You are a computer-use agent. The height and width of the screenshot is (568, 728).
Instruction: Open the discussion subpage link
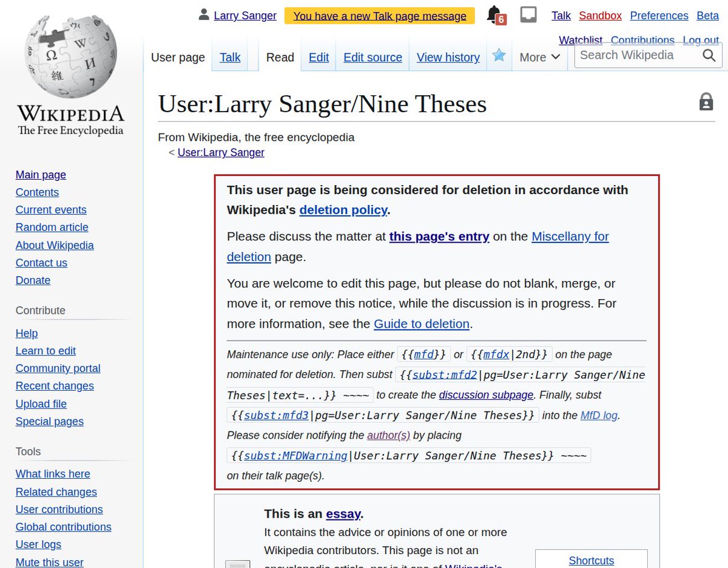pos(486,395)
